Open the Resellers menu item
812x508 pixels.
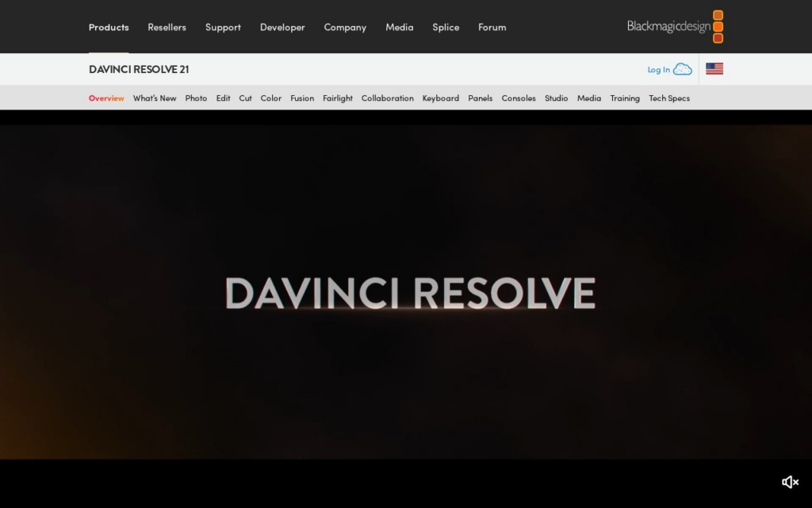point(167,27)
